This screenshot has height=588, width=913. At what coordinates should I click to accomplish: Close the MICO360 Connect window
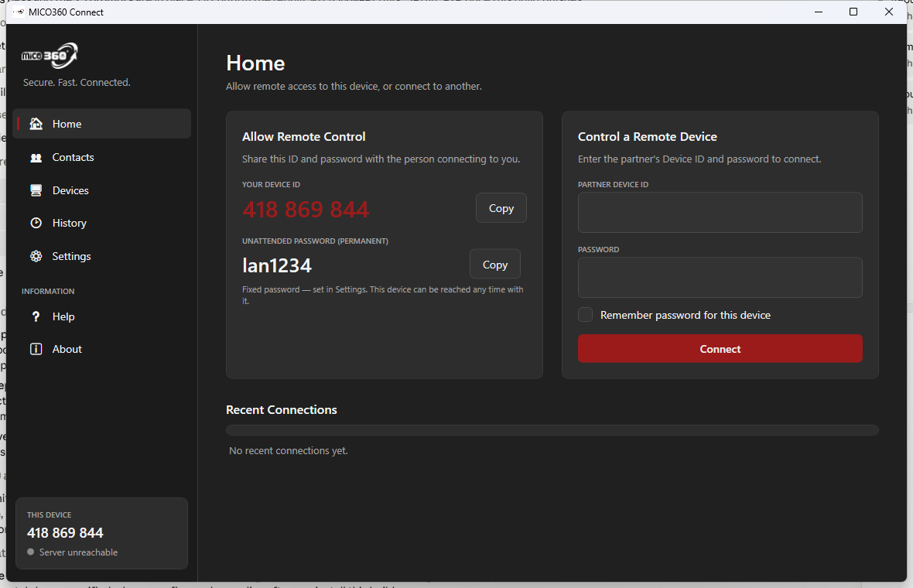pos(888,12)
